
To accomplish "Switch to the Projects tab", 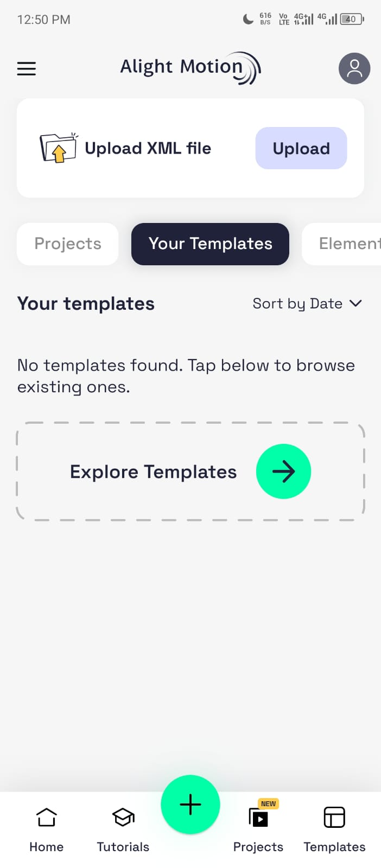I will (68, 244).
